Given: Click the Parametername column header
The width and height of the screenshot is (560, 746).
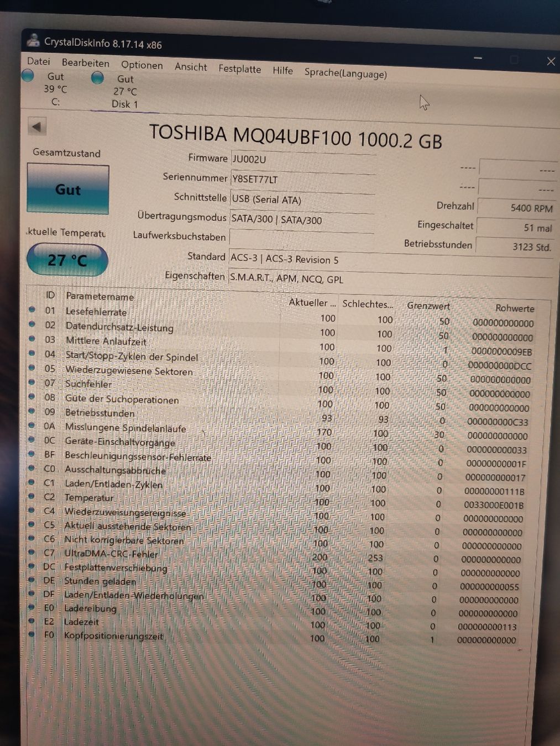Looking at the screenshot, I should [100, 296].
